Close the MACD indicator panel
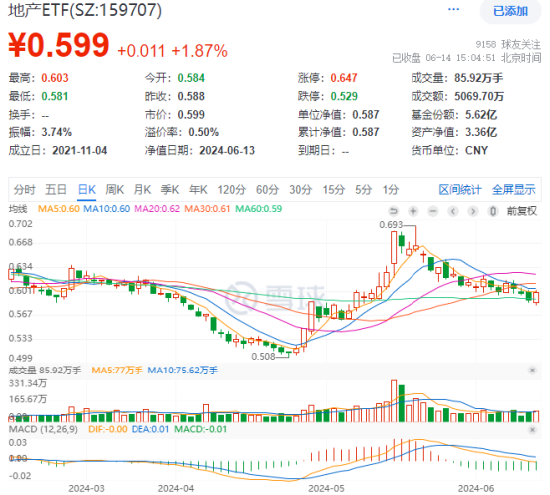 tap(532, 430)
